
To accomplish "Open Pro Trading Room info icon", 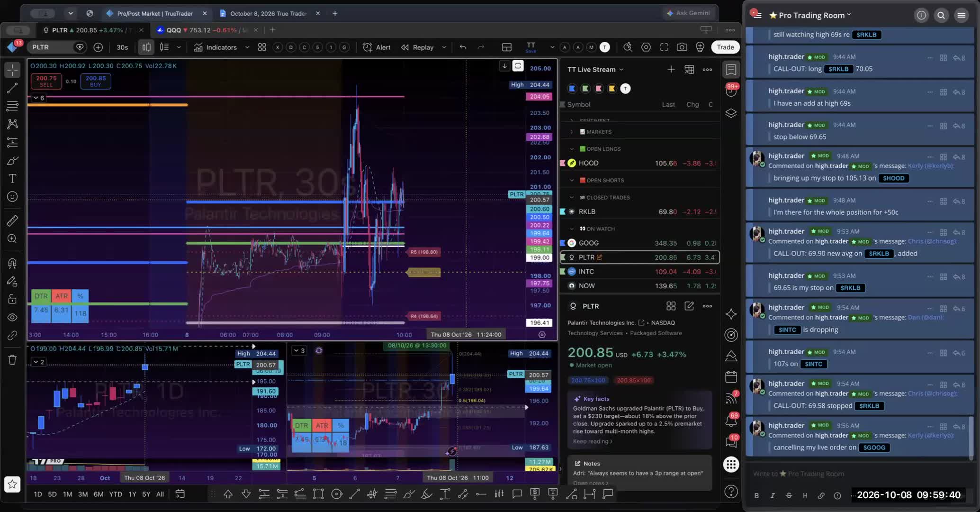I will click(921, 15).
